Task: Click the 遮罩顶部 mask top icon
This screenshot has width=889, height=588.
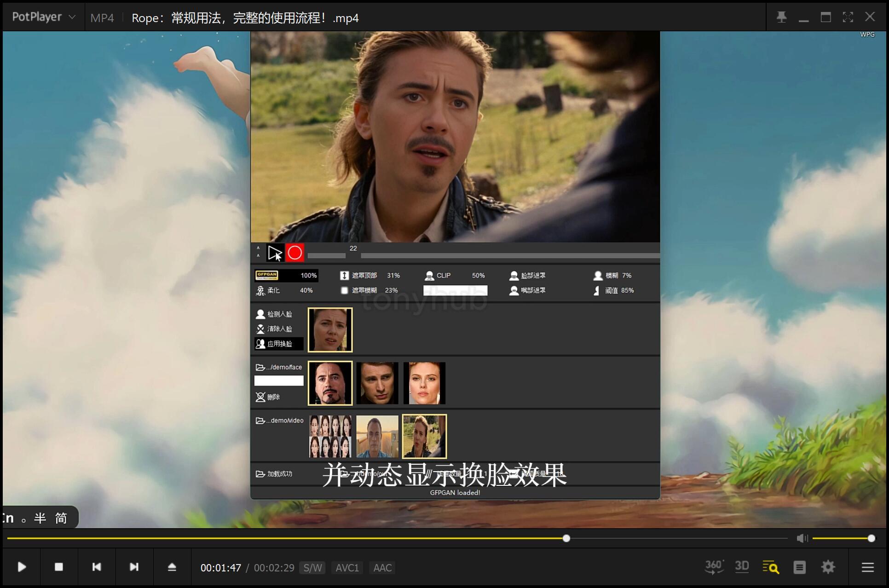Action: click(344, 275)
